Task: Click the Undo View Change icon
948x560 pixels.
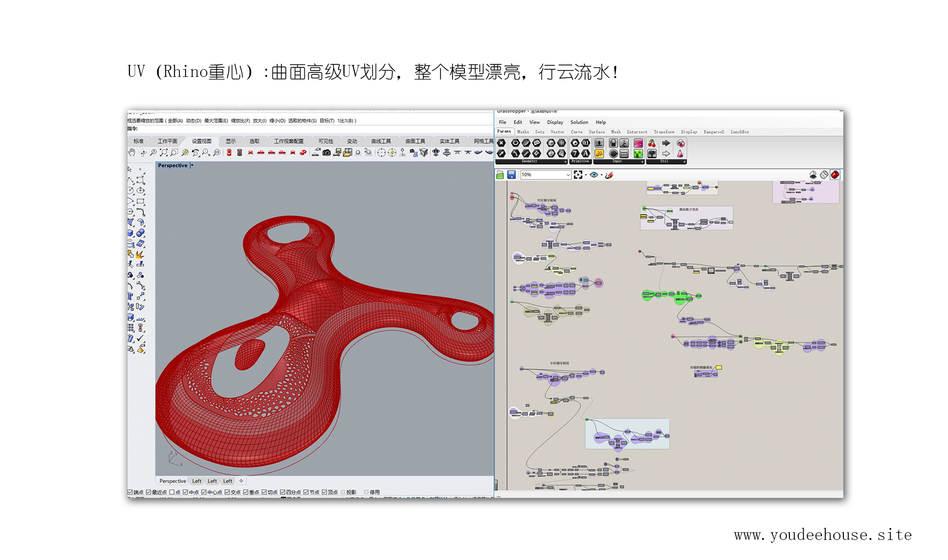Action: [195, 152]
